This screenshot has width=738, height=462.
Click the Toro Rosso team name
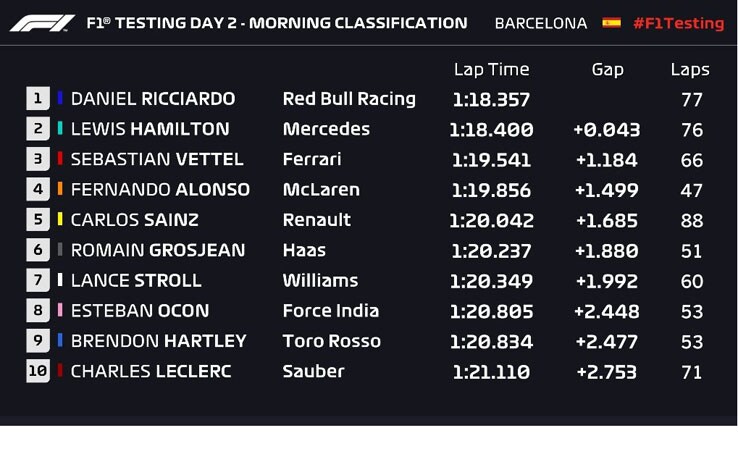pyautogui.click(x=331, y=341)
